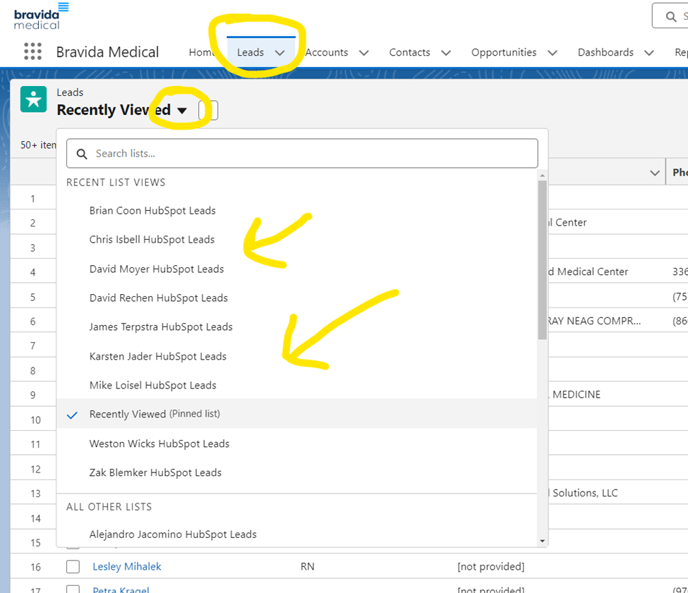Image resolution: width=688 pixels, height=593 pixels.
Task: Select James Terpstra HubSpot Leads list
Action: point(297,327)
